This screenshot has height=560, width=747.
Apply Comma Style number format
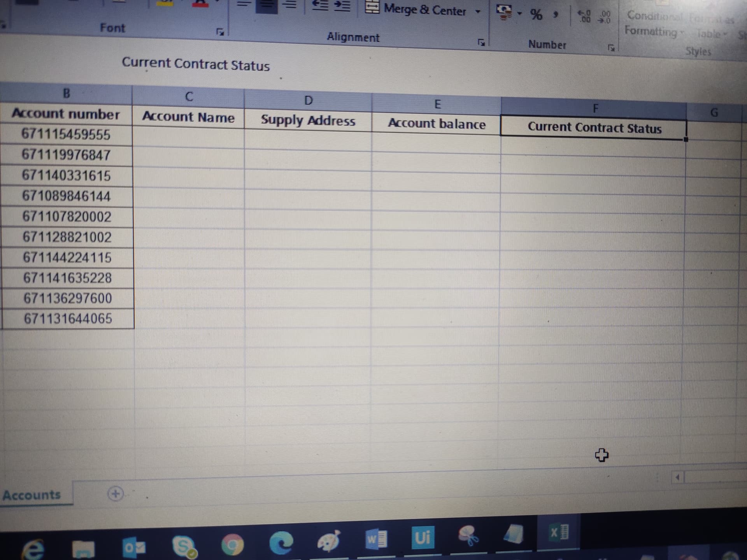pyautogui.click(x=556, y=15)
